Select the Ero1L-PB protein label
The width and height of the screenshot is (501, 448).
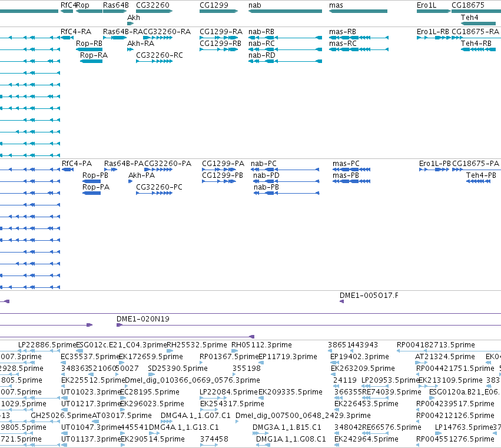[435, 164]
